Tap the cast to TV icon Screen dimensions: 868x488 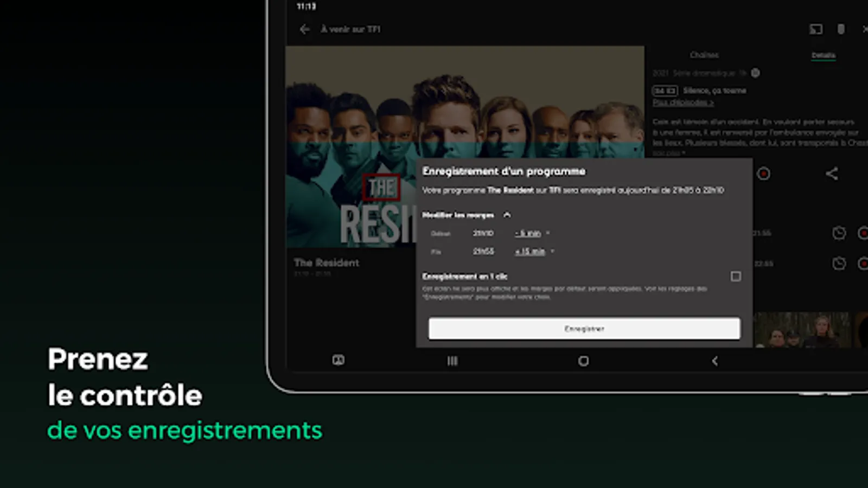coord(816,29)
